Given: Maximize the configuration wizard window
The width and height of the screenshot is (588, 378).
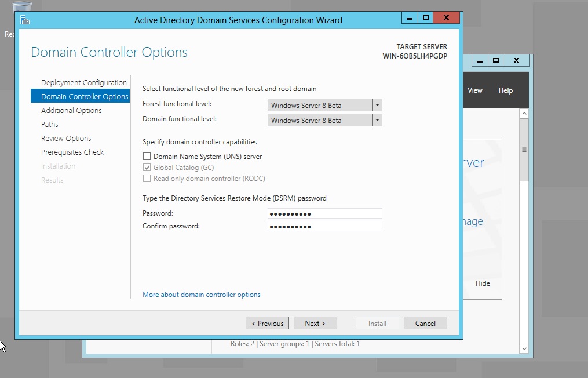Looking at the screenshot, I should tap(425, 17).
